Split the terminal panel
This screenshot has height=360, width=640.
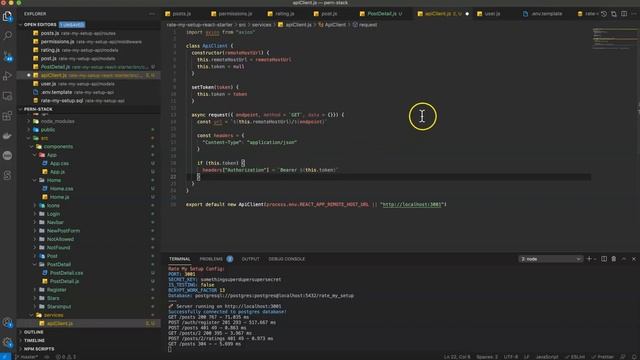pyautogui.click(x=604, y=259)
